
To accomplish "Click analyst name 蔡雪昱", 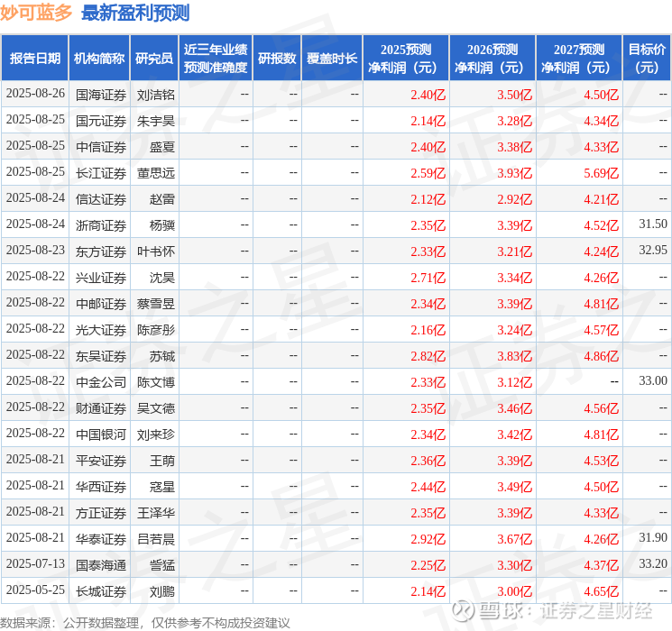I will click(x=156, y=304).
